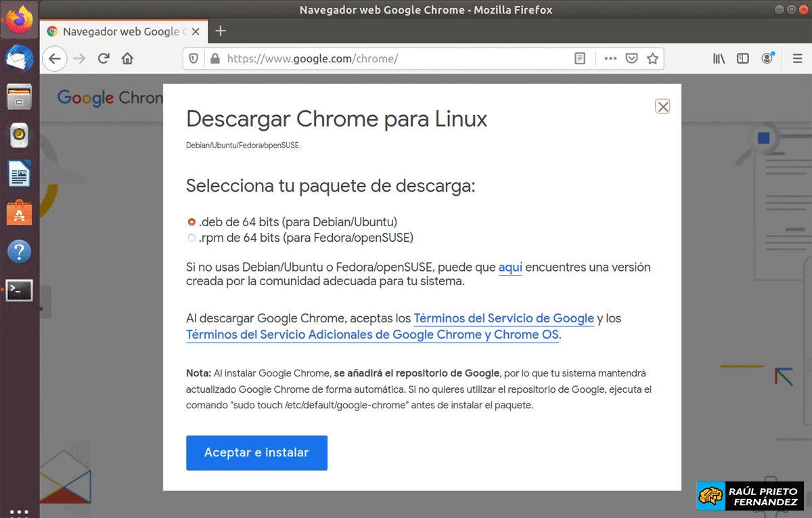Open a new browser tab
The height and width of the screenshot is (518, 812).
(221, 30)
